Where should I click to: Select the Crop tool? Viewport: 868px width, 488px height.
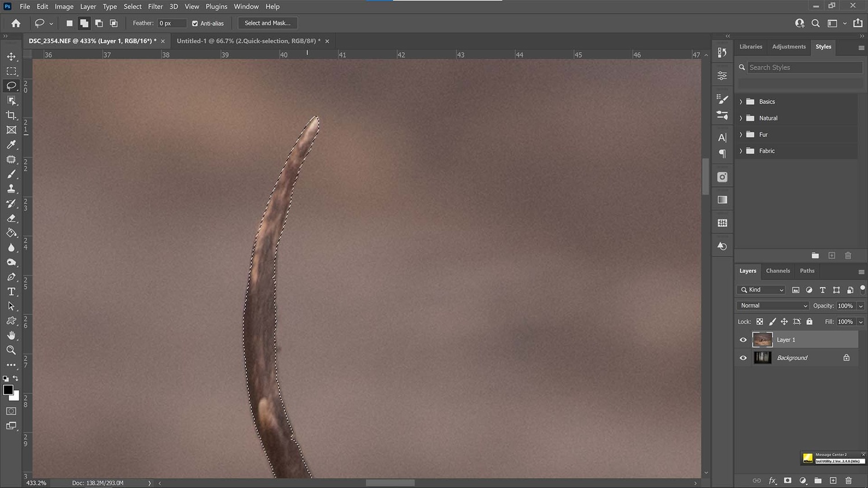[11, 115]
